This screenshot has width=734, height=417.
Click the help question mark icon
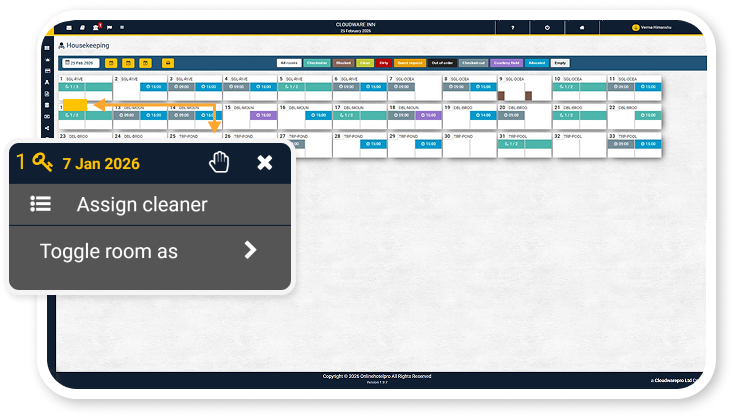tap(513, 27)
